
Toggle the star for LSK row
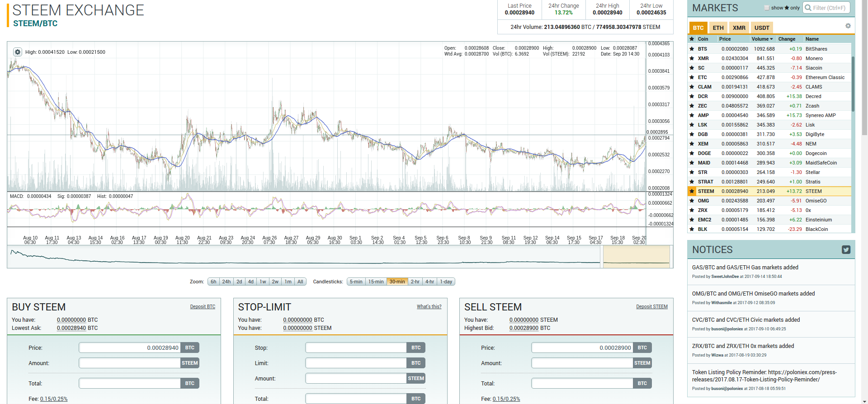coord(692,125)
